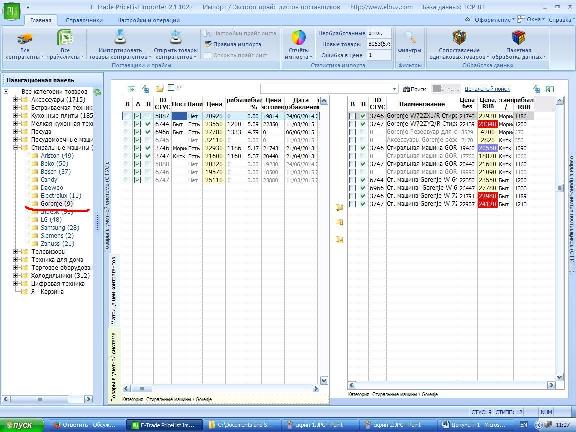Open the Оформление menu at top right
576x432 pixels.
coord(493,20)
